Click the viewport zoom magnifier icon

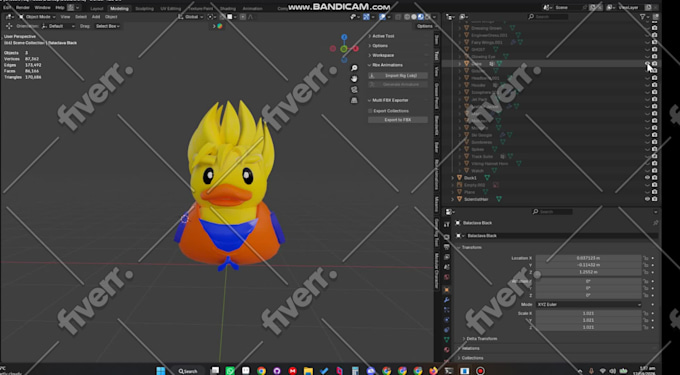[x=354, y=68]
